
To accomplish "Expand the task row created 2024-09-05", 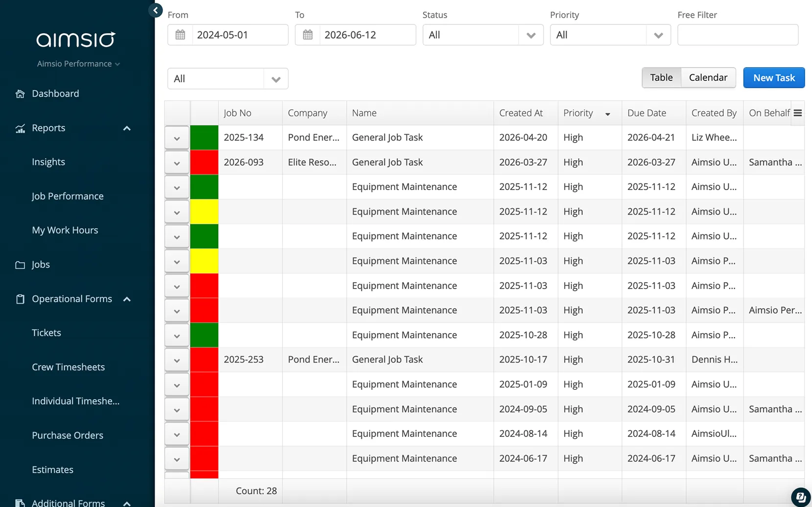I will click(177, 410).
